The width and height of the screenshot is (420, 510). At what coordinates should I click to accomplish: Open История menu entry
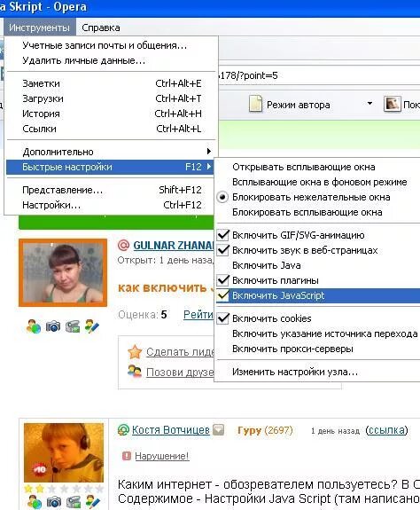[x=111, y=114]
